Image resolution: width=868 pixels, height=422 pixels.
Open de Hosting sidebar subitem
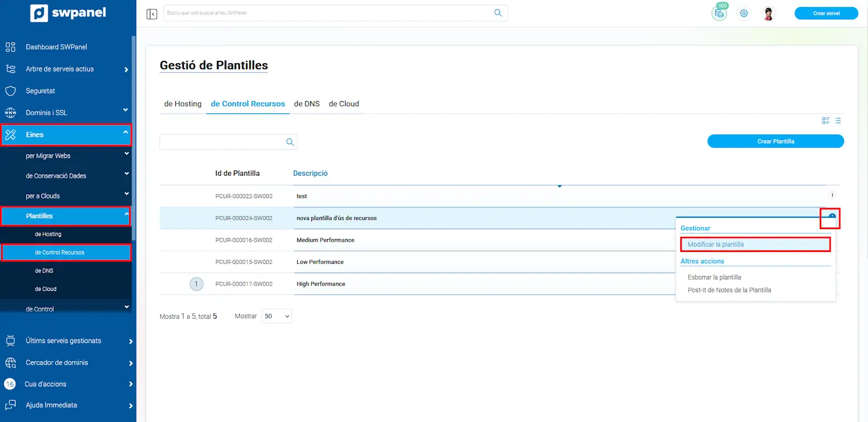point(48,234)
